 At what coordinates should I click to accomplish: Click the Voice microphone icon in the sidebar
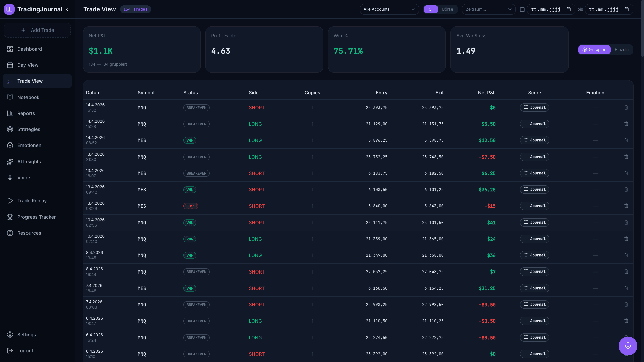pyautogui.click(x=10, y=178)
